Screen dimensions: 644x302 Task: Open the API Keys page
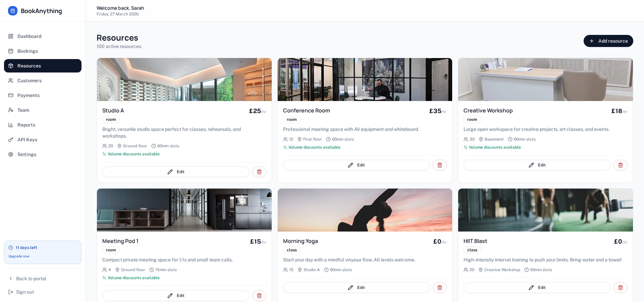tap(43, 140)
